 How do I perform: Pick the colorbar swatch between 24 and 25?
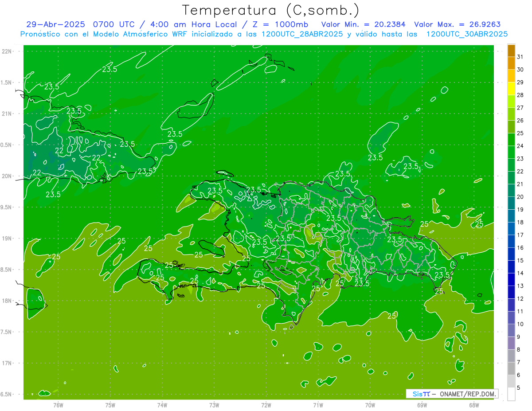pos(511,140)
